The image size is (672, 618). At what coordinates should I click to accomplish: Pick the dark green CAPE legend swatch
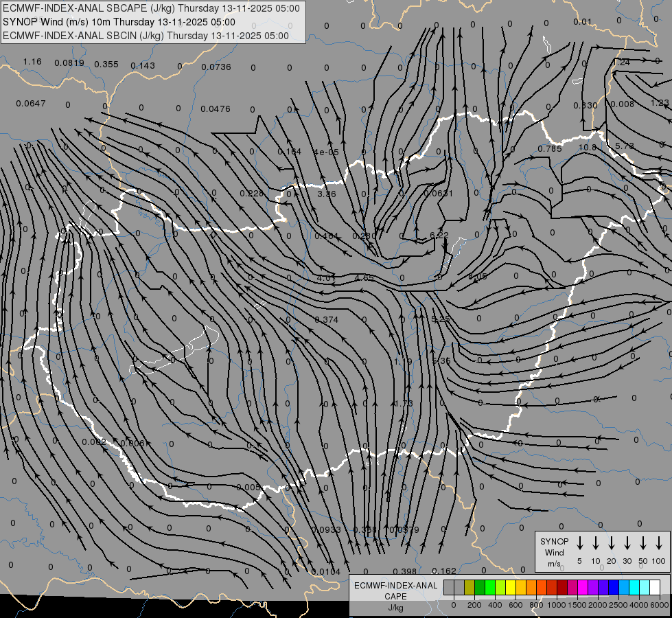point(480,587)
